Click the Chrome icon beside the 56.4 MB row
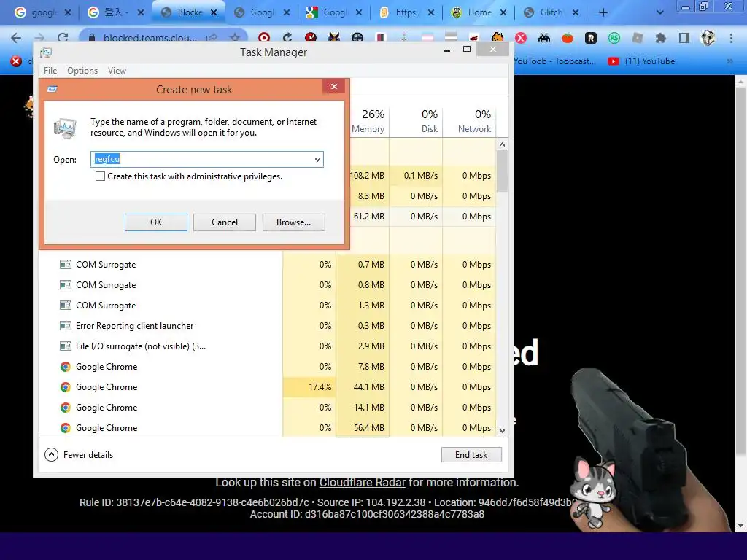 click(65, 428)
